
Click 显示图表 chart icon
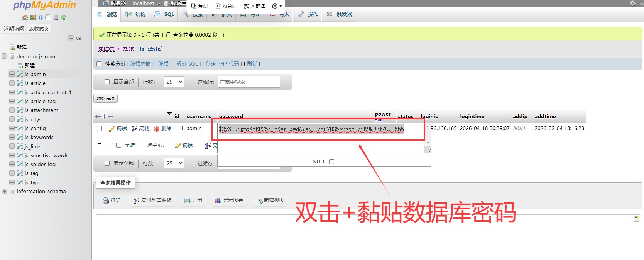pos(229,200)
